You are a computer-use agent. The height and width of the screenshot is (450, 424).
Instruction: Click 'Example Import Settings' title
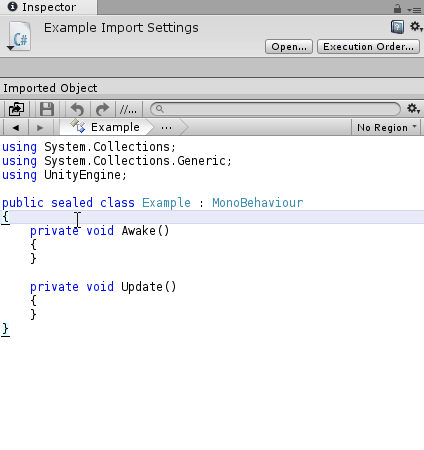[x=121, y=28]
